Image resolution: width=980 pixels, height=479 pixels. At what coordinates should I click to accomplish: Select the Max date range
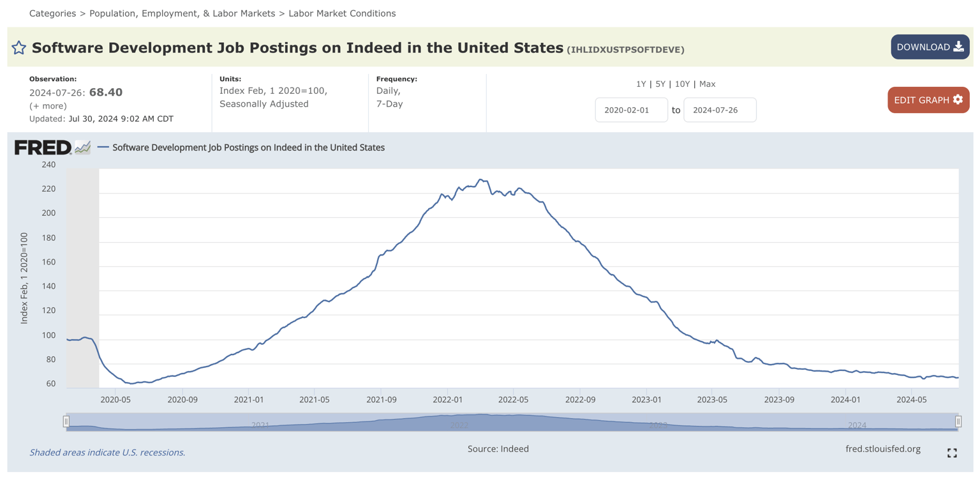click(708, 84)
